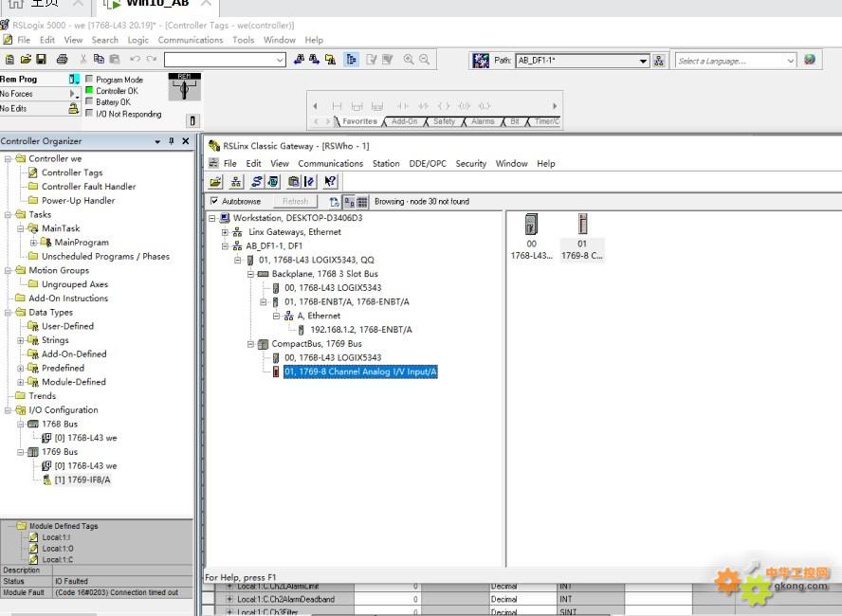Open the Security menu in RSLinx
Image resolution: width=842 pixels, height=616 pixels.
pos(471,164)
